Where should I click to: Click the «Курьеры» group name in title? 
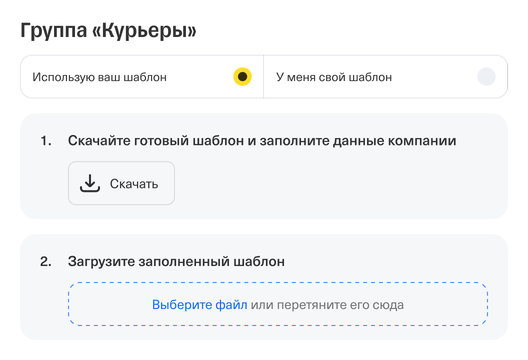(144, 31)
